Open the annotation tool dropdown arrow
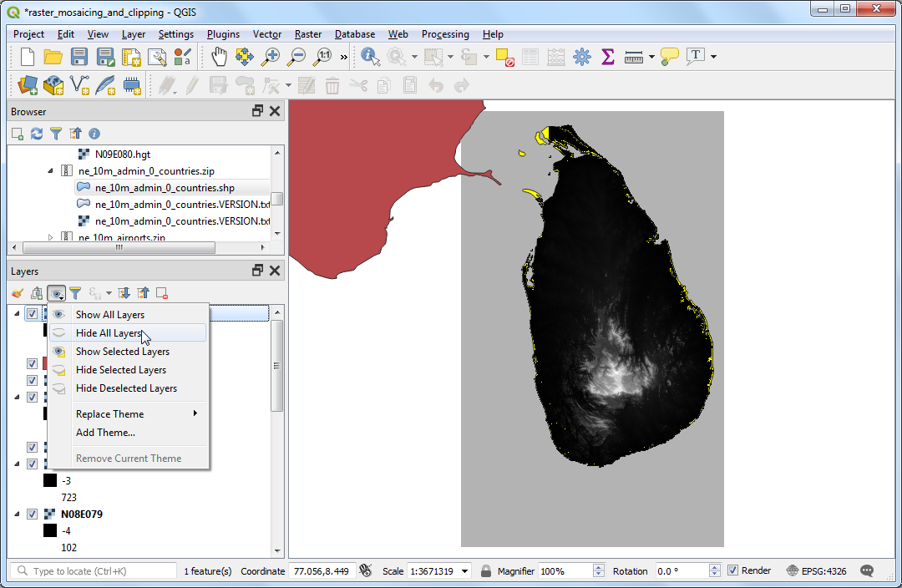 click(713, 57)
